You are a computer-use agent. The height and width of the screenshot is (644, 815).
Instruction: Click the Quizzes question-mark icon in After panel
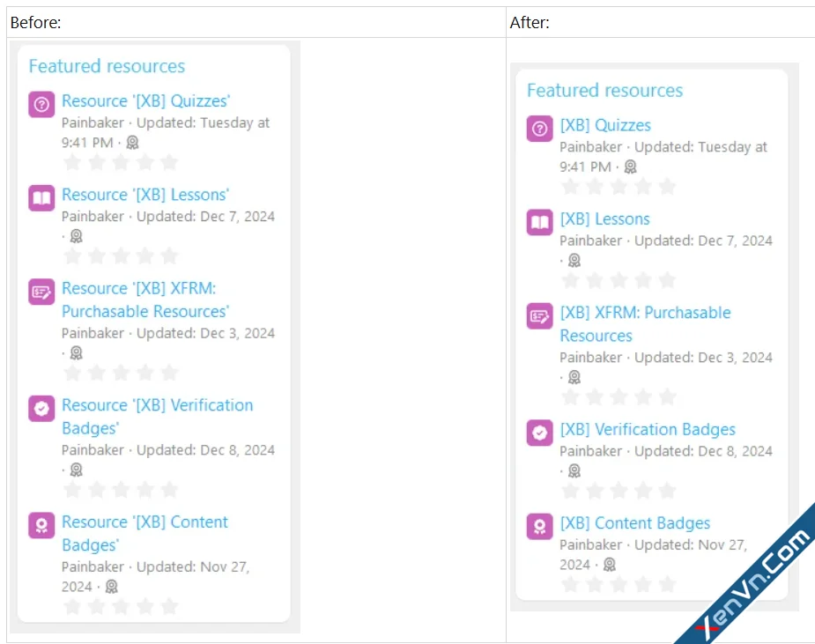click(x=539, y=129)
